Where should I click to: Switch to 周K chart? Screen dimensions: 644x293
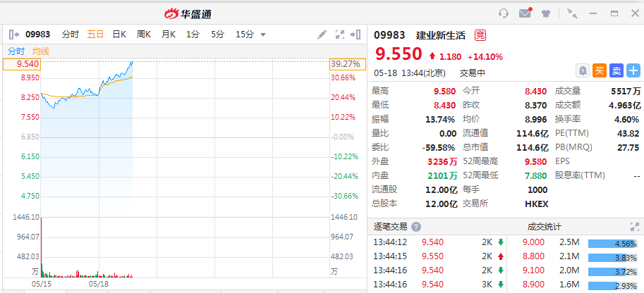144,35
